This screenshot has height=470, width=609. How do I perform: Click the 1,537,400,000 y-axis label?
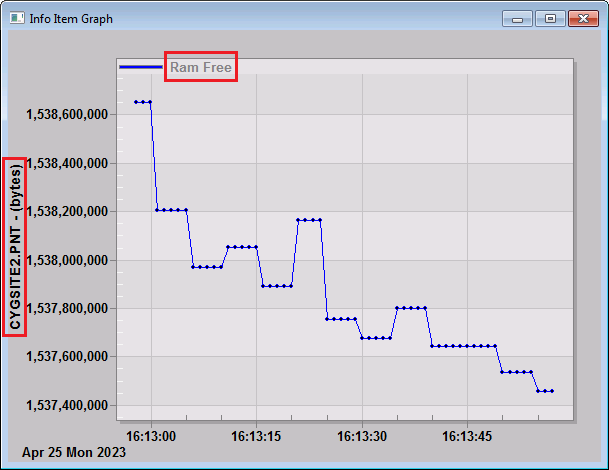67,405
